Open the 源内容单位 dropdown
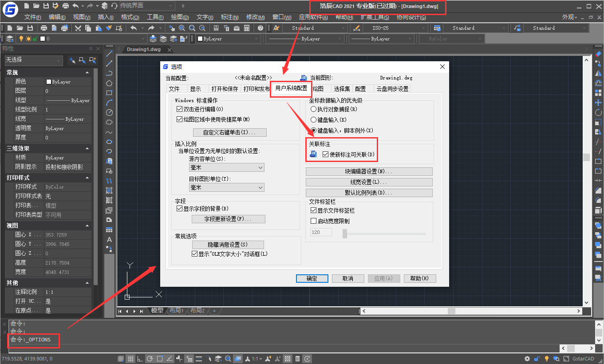Image resolution: width=604 pixels, height=364 pixels. pyautogui.click(x=226, y=167)
